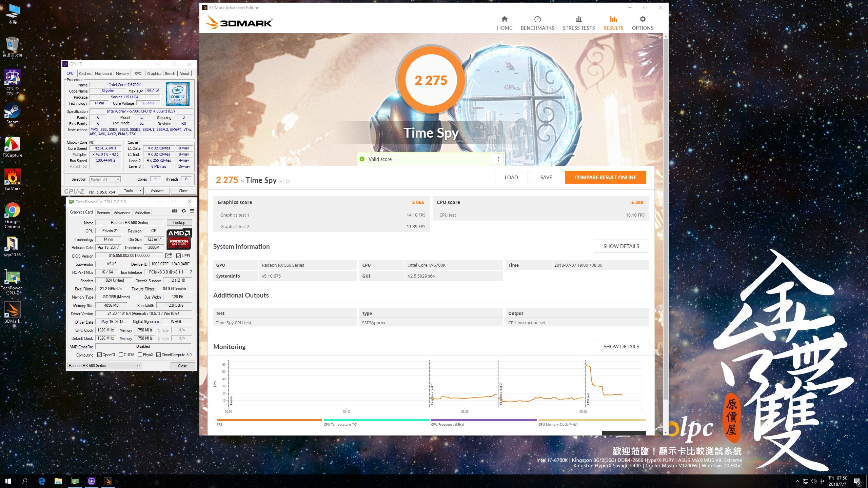The image size is (868, 488).
Task: Click the Windows Start button
Action: [x=8, y=481]
